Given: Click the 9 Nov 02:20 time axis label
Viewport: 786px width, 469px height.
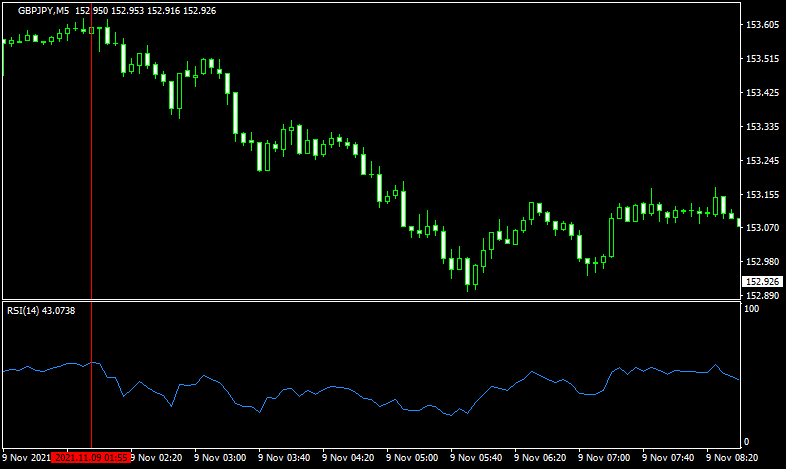Looking at the screenshot, I should tap(157, 457).
